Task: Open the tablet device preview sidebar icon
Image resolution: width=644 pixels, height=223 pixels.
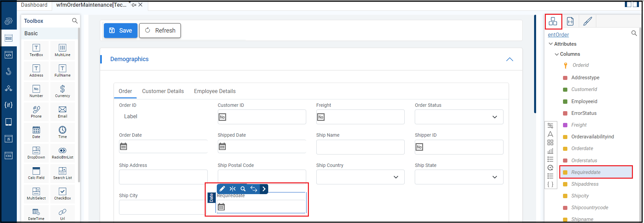Action: 8,122
